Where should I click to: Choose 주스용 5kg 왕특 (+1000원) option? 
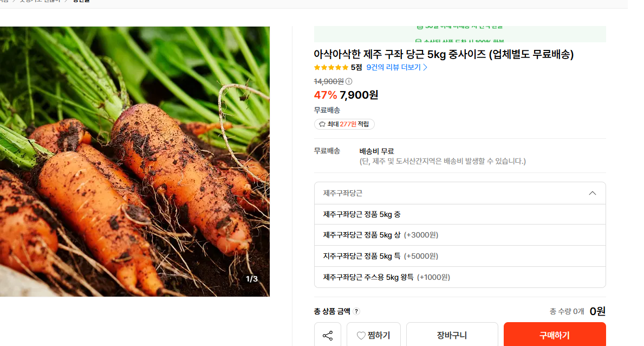pos(460,277)
